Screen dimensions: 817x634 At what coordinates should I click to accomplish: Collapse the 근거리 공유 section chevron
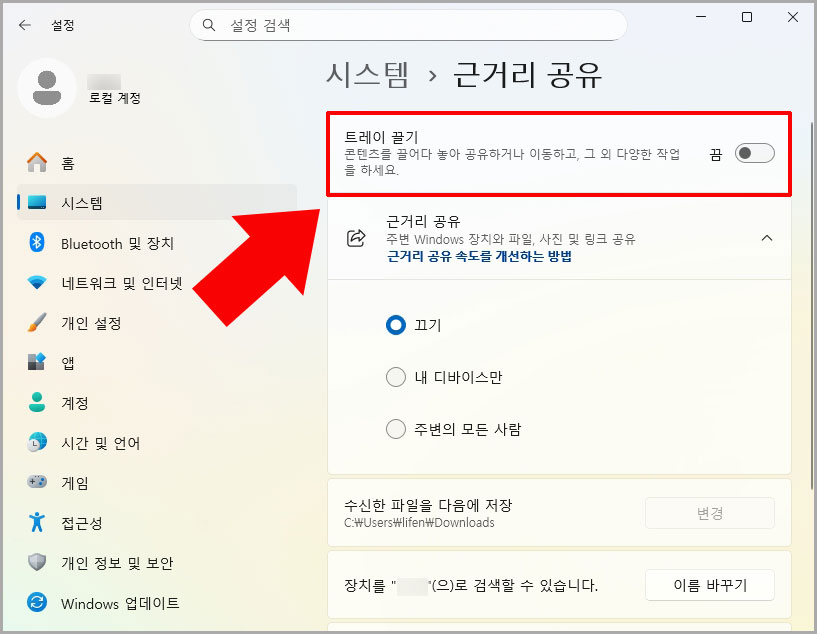coord(768,239)
